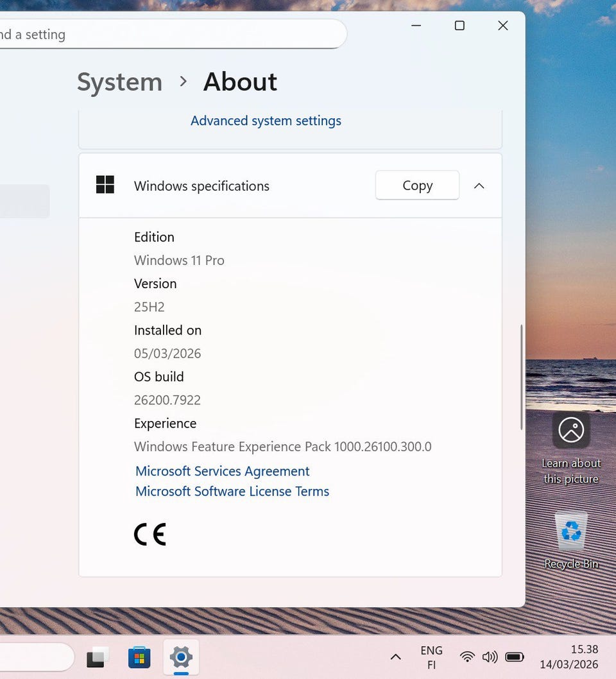This screenshot has height=679, width=616.
Task: Open Wi-Fi network tray icon
Action: (x=467, y=657)
